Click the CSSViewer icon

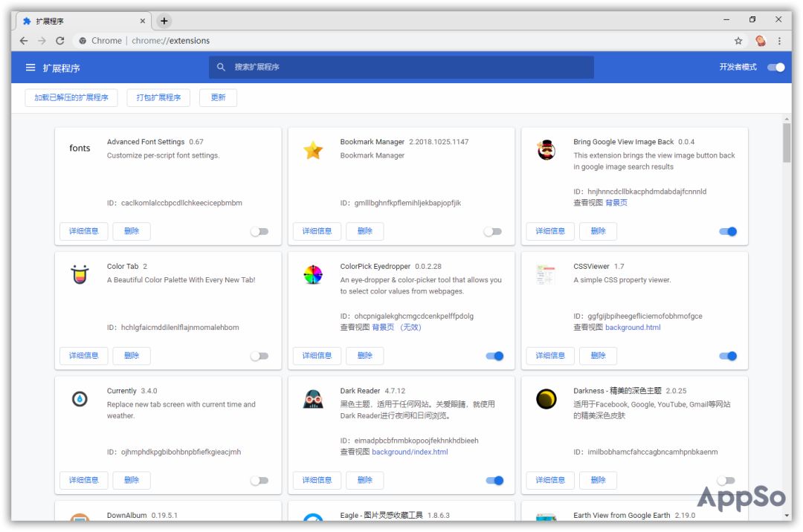click(546, 274)
